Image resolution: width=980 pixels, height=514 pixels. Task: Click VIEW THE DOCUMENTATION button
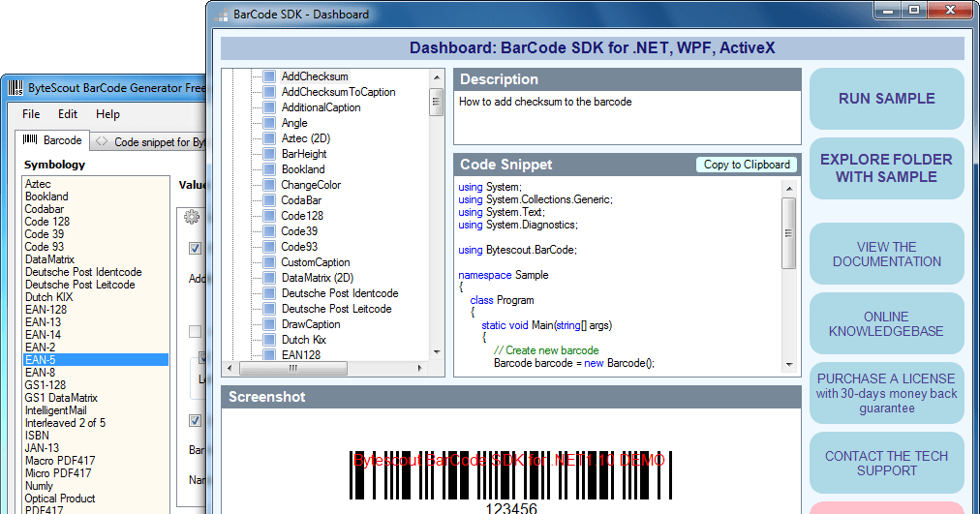tap(887, 255)
